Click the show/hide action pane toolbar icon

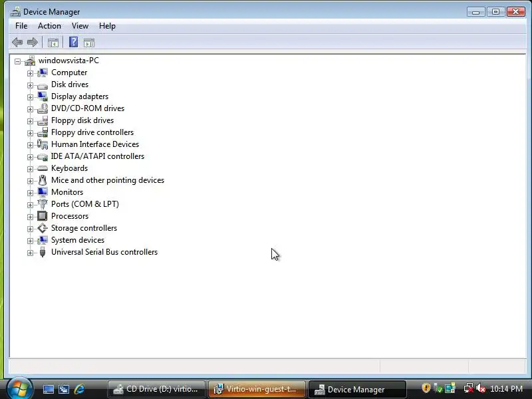click(x=89, y=43)
